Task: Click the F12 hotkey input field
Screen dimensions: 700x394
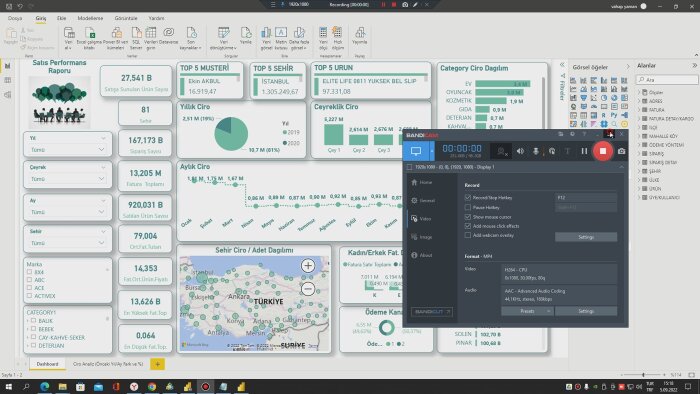Action: coord(586,197)
